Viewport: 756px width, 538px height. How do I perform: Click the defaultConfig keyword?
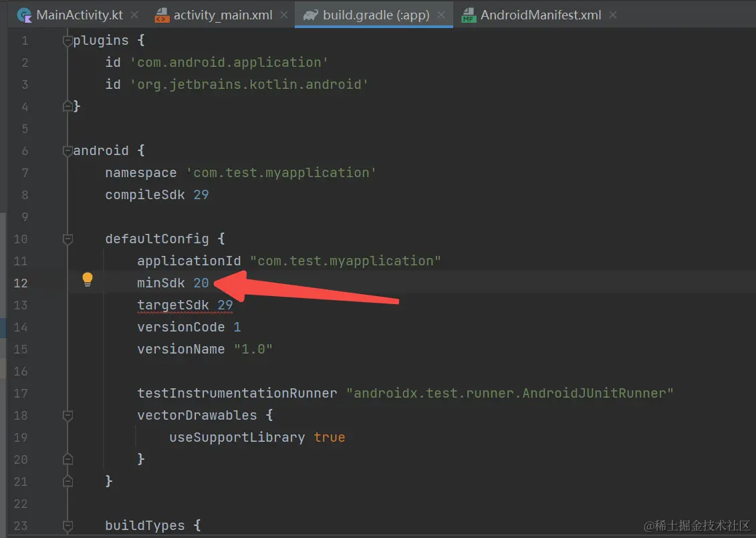click(x=157, y=239)
